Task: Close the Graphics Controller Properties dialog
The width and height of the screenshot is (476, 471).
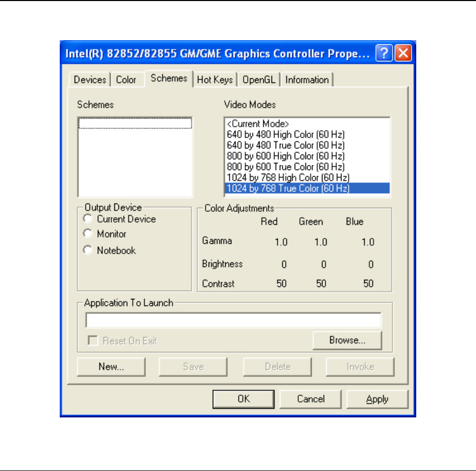Action: coord(403,53)
